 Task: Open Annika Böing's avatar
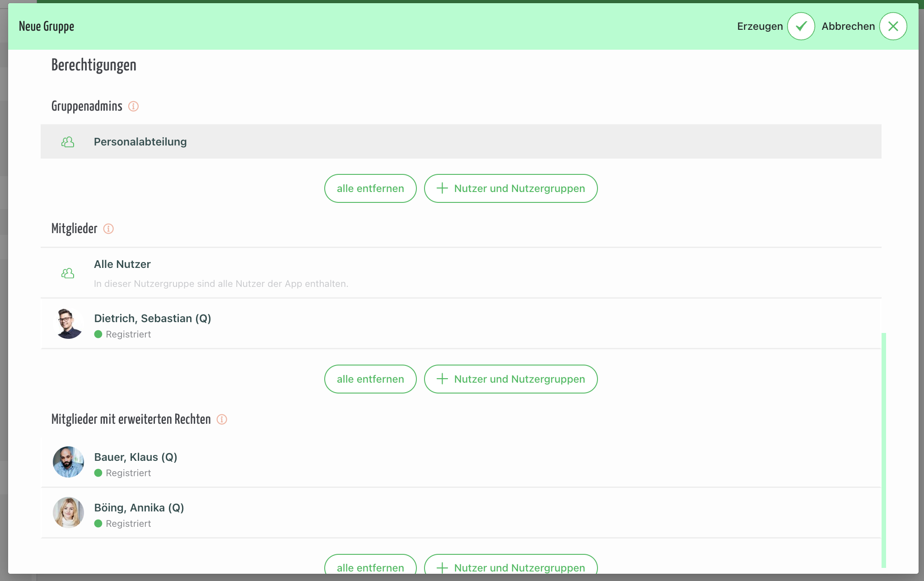point(68,513)
